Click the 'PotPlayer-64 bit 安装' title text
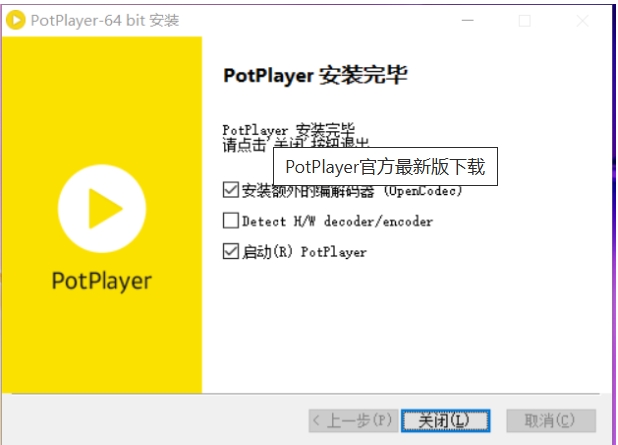 [x=105, y=20]
